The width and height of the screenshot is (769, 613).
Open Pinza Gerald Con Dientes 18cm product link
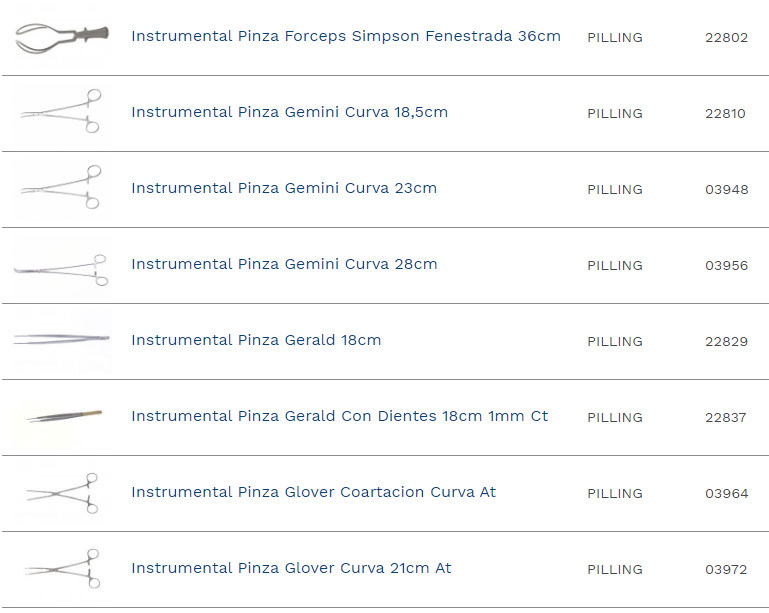click(x=339, y=416)
